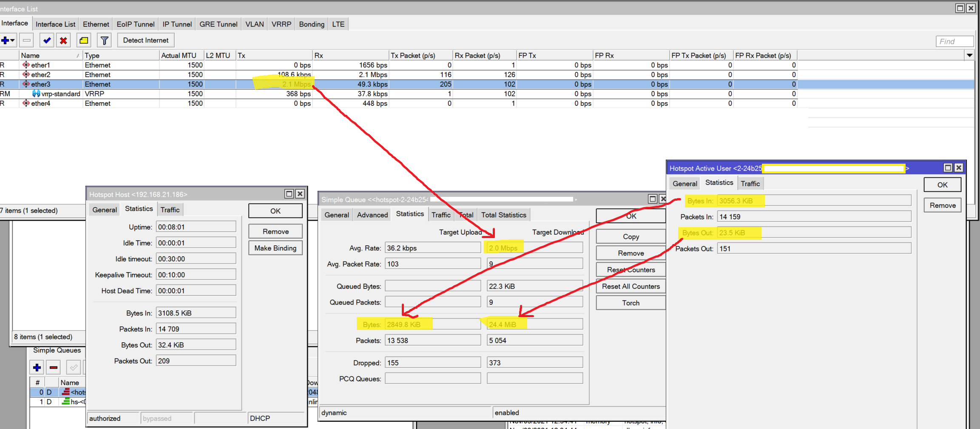The image size is (980, 429).
Task: Select the vrrp-standard interface name
Action: click(x=61, y=94)
